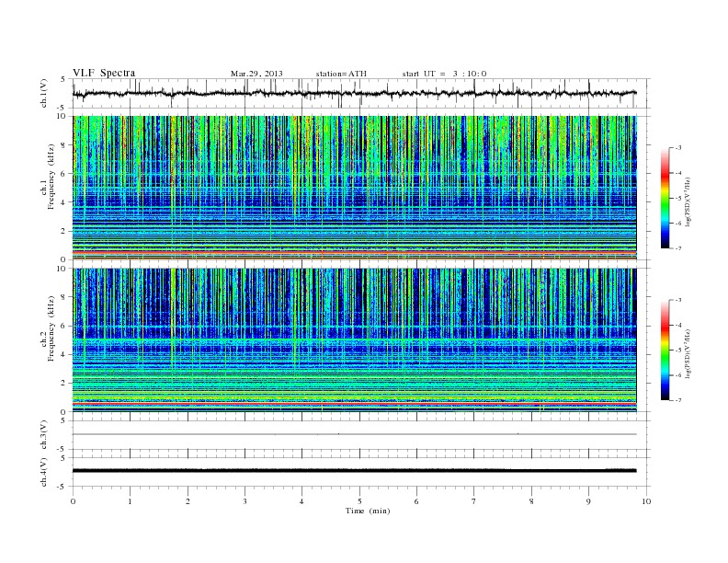The image size is (728, 563).
Task: Click the 'start UT = 3:10:0' text
Action: pyautogui.click(x=444, y=74)
